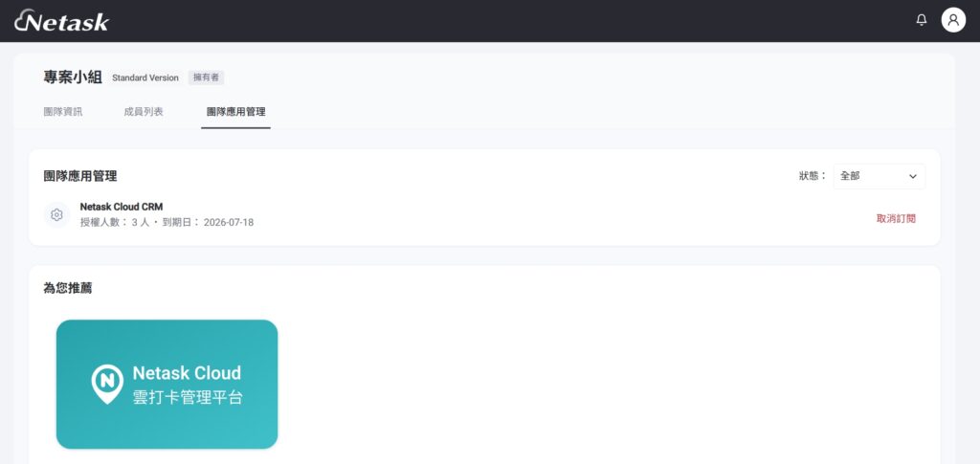This screenshot has height=464, width=980.
Task: Click the map pin N icon on card
Action: (107, 384)
